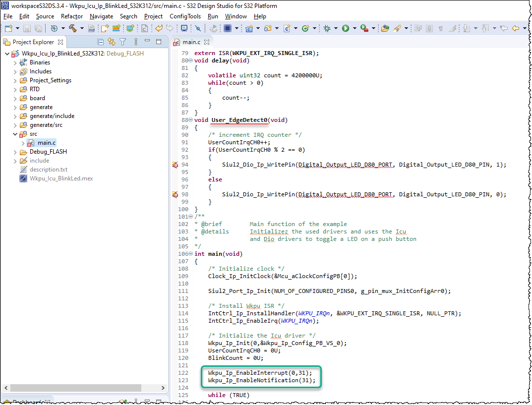The height and width of the screenshot is (405, 532).
Task: Save the current file via the save icon
Action: click(26, 28)
